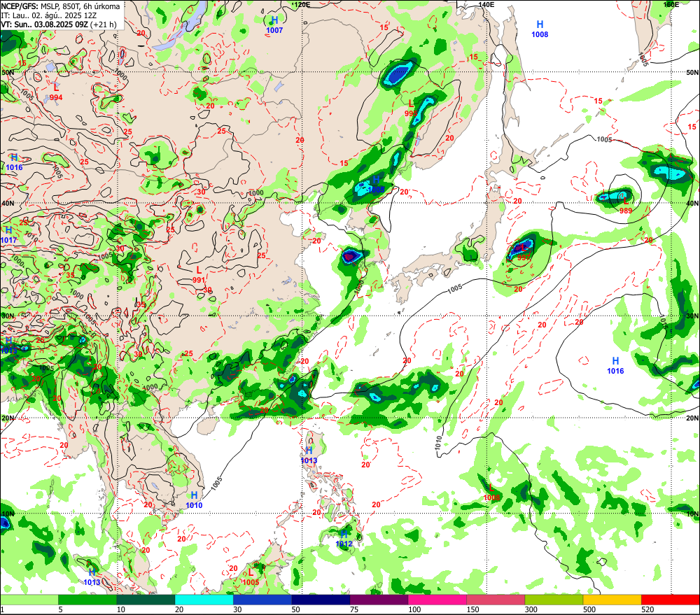Click the 'H 1012' high pressure label
The image size is (700, 615).
click(344, 539)
